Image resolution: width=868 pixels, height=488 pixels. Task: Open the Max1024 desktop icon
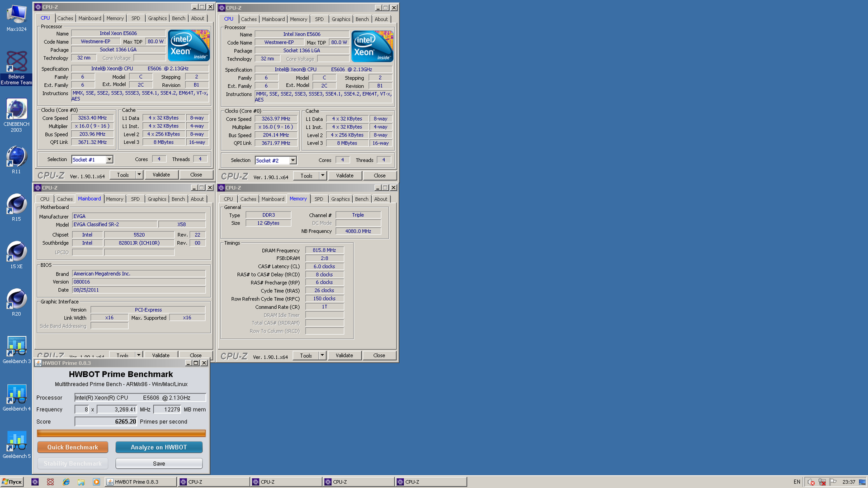[16, 18]
